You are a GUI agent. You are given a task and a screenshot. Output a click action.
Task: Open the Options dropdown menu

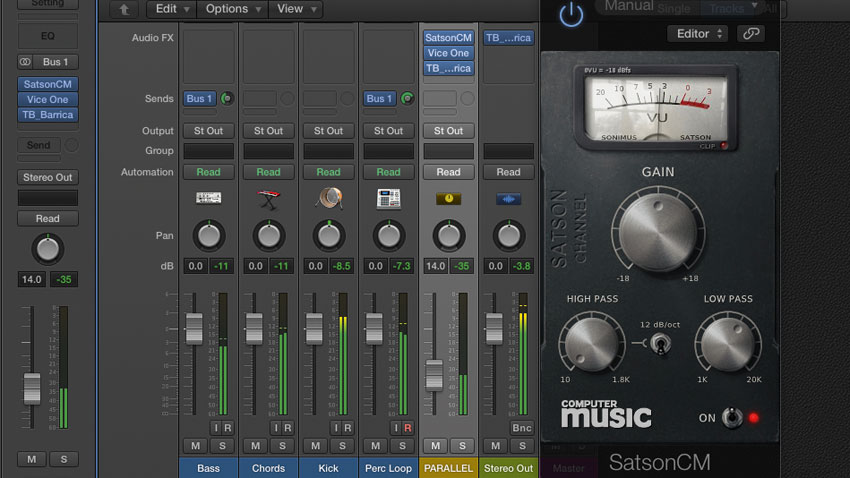point(233,9)
